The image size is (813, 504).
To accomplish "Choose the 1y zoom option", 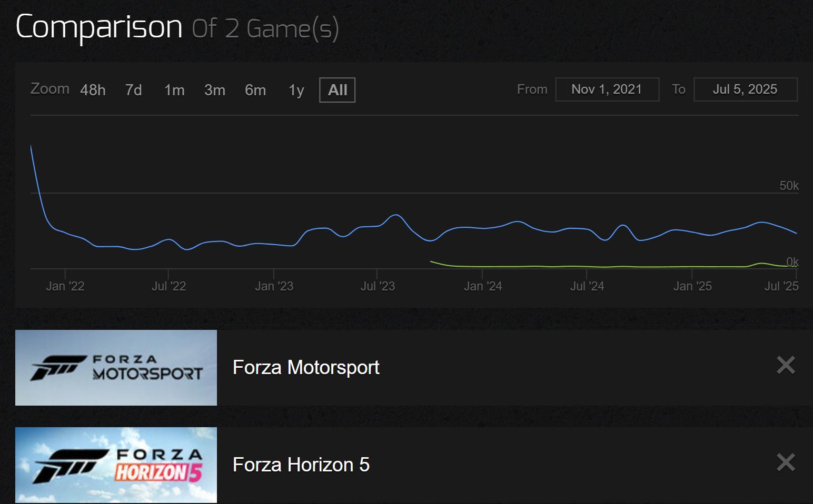I will [296, 90].
